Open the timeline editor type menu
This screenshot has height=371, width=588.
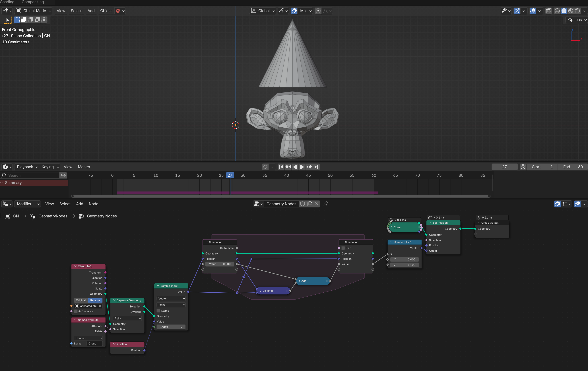7,167
